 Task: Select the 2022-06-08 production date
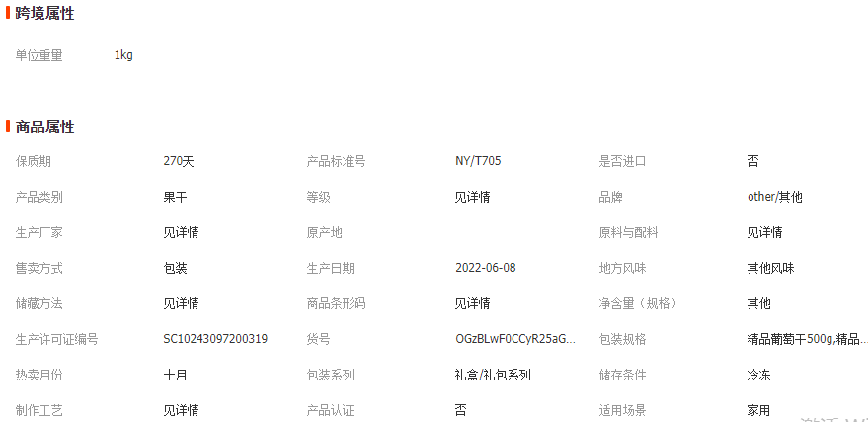(x=485, y=268)
